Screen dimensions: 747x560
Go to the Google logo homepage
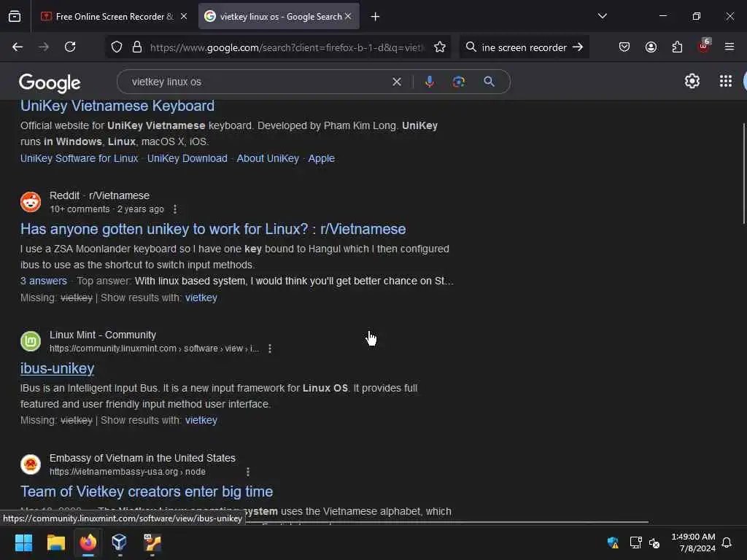tap(50, 83)
